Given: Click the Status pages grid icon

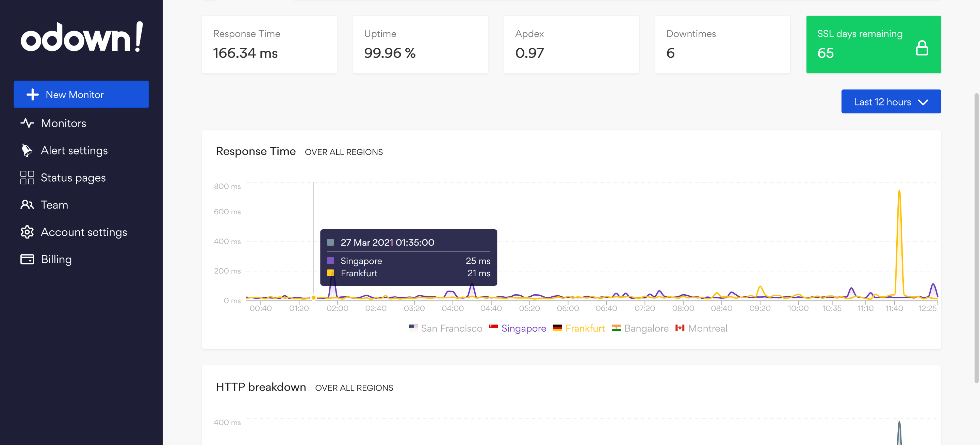Looking at the screenshot, I should (x=27, y=178).
